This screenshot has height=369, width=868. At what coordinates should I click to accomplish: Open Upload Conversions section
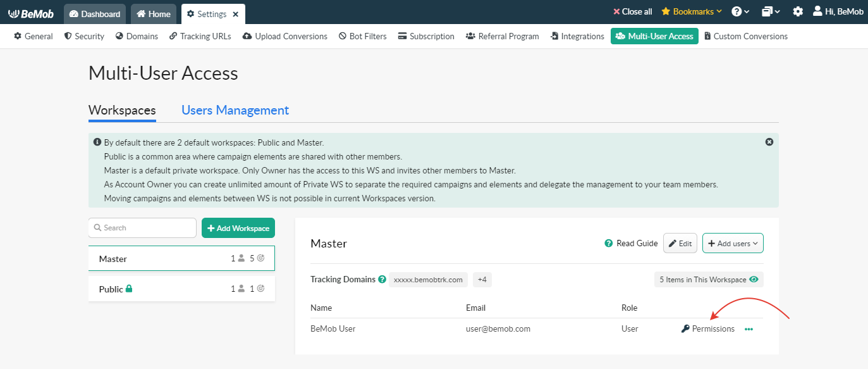coord(284,36)
